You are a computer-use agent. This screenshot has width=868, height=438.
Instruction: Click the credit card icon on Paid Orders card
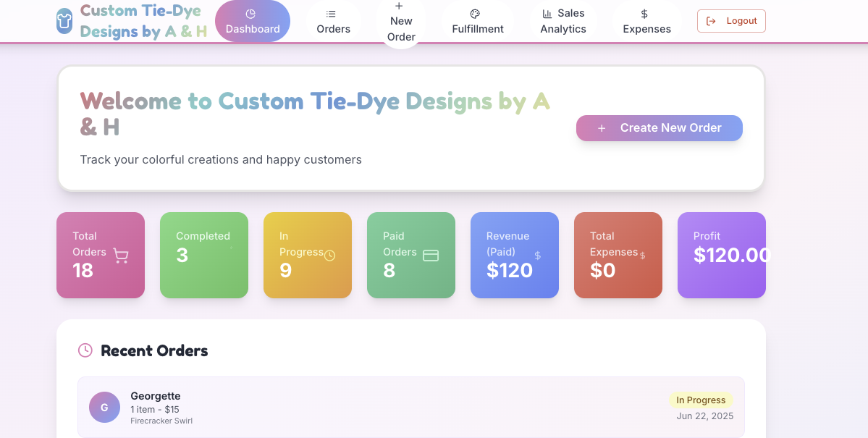pyautogui.click(x=429, y=255)
